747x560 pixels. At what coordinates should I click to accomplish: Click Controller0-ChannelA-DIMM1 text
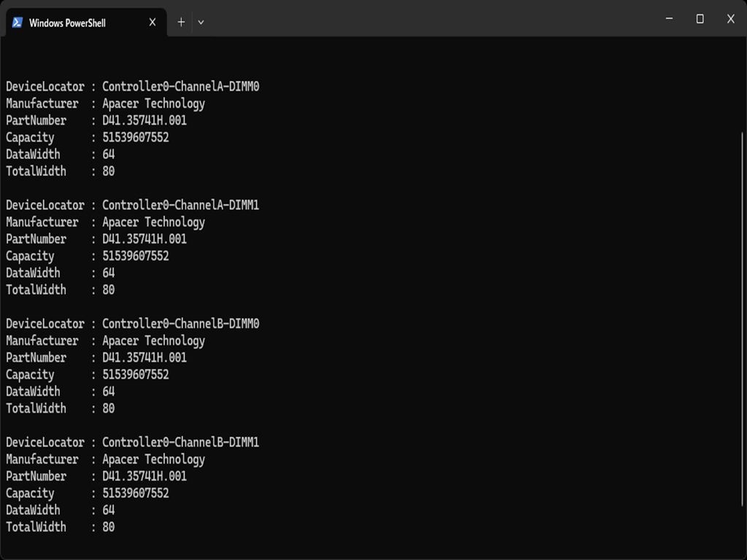click(x=181, y=205)
